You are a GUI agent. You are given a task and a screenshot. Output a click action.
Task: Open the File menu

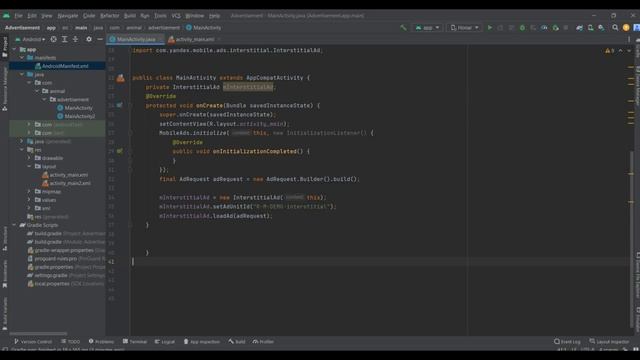[18, 16]
